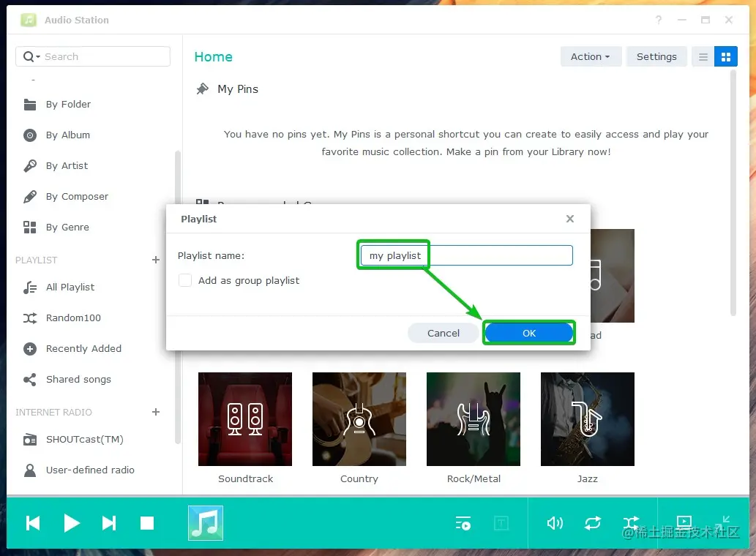Browse music By Folder
Image resolution: width=756 pixels, height=556 pixels.
coord(68,104)
